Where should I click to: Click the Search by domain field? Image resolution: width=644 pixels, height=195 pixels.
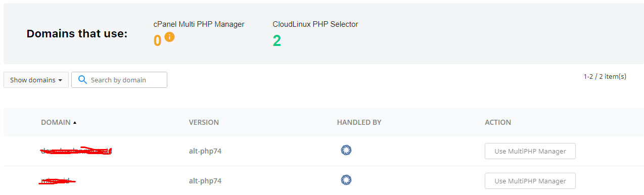point(119,80)
